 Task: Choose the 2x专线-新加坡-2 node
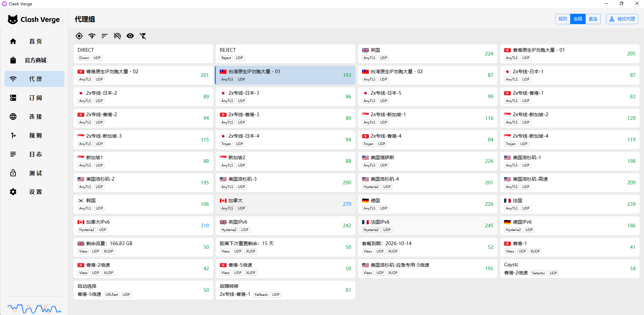[x=570, y=118]
